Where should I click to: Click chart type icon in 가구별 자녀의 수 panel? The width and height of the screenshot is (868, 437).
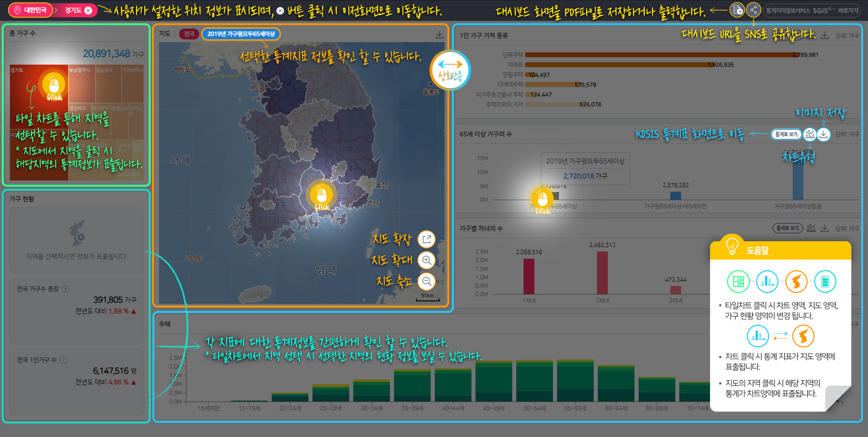pyautogui.click(x=811, y=228)
